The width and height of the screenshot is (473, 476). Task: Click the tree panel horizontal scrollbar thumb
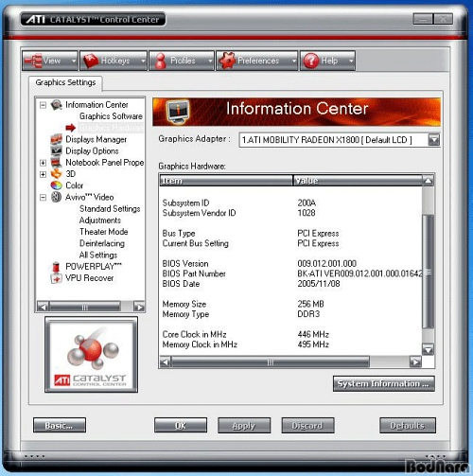[x=85, y=307]
